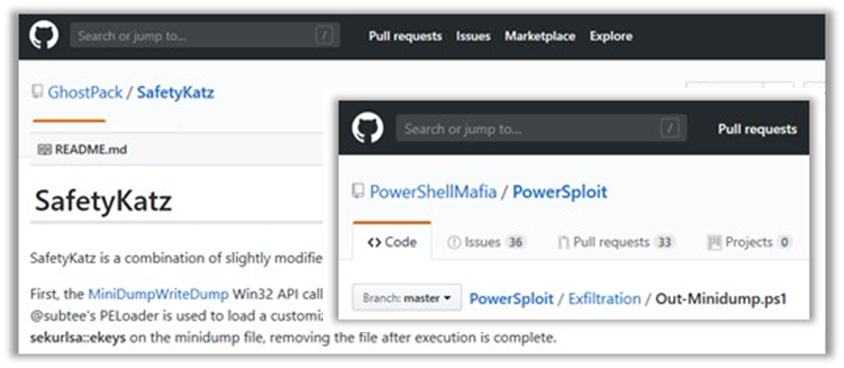Select Projects 0 tab
844x368 pixels.
[749, 243]
